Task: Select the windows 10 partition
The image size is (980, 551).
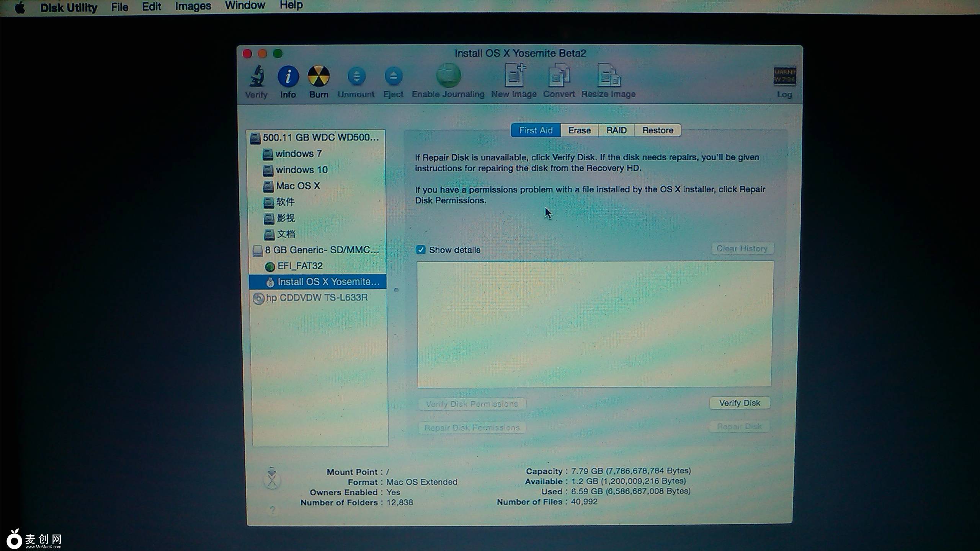Action: point(301,170)
